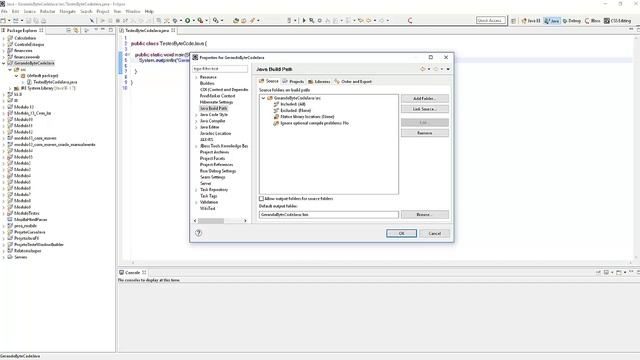640x360 pixels.
Task: Collapse GerandoByteCodeJava project in Package Explorer
Action: [4, 63]
